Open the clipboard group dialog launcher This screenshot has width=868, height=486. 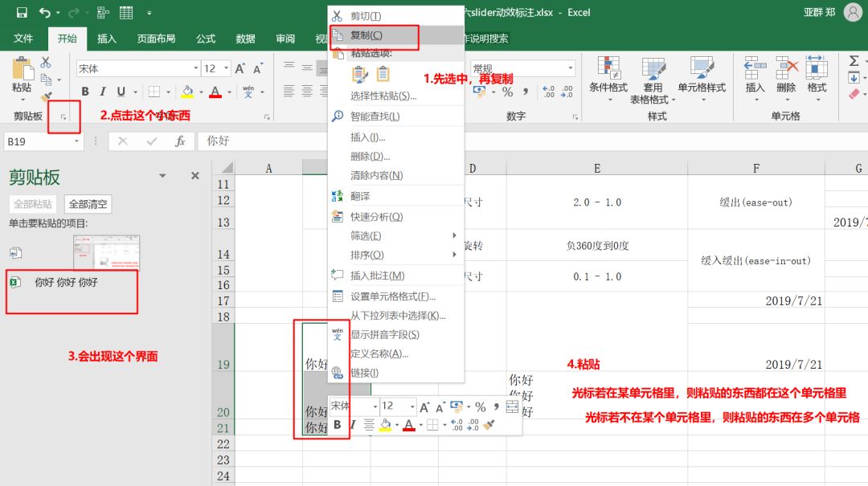(x=63, y=116)
